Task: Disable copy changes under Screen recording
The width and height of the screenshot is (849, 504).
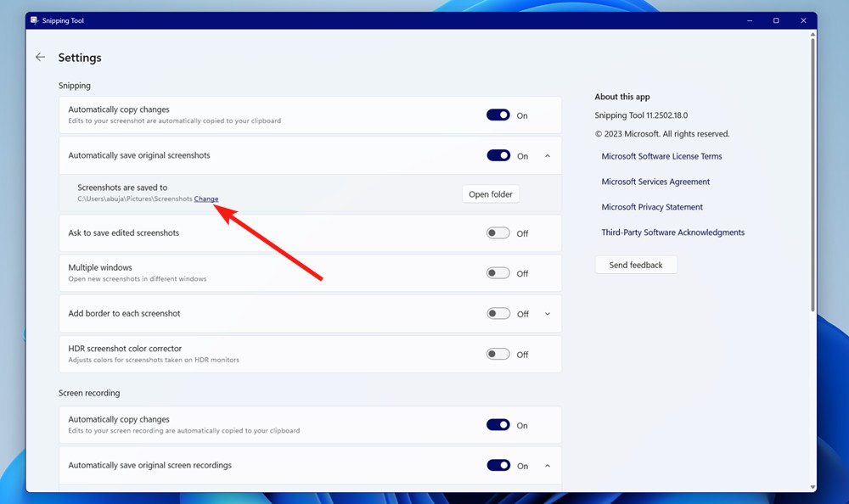Action: click(498, 424)
